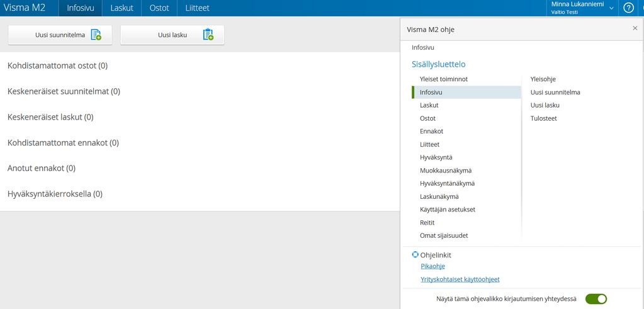Open Uusi suunnitelma help subtopic

(555, 92)
